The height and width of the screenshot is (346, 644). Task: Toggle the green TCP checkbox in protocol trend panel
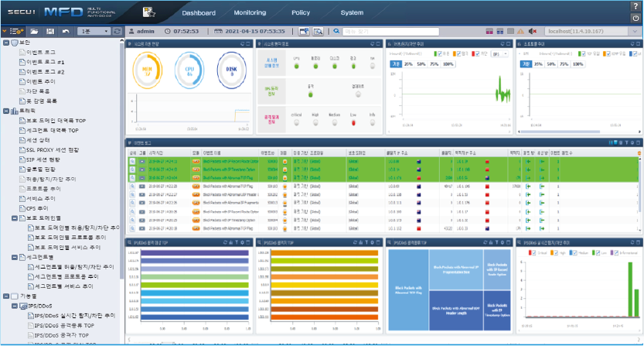[x=583, y=54]
